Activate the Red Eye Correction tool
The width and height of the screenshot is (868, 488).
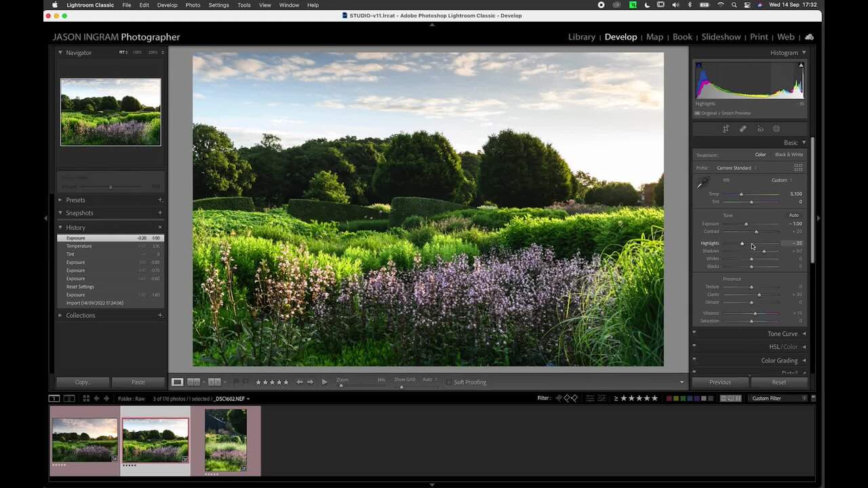tap(760, 129)
